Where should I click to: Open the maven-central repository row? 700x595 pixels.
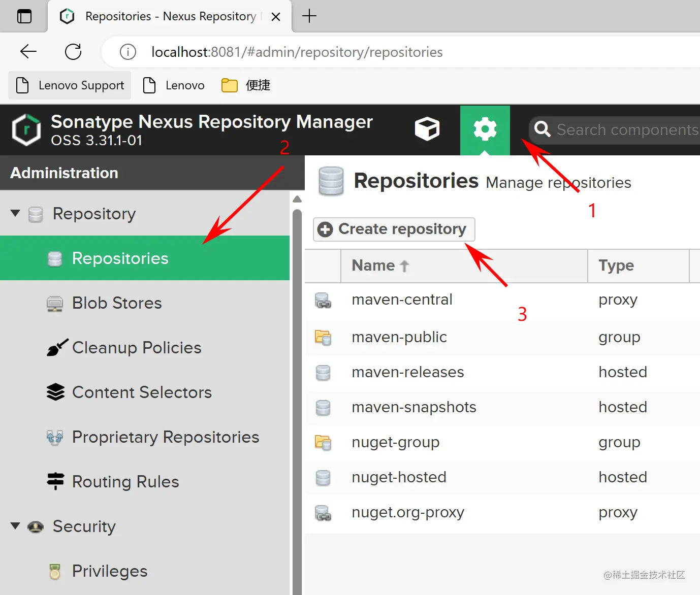(402, 300)
